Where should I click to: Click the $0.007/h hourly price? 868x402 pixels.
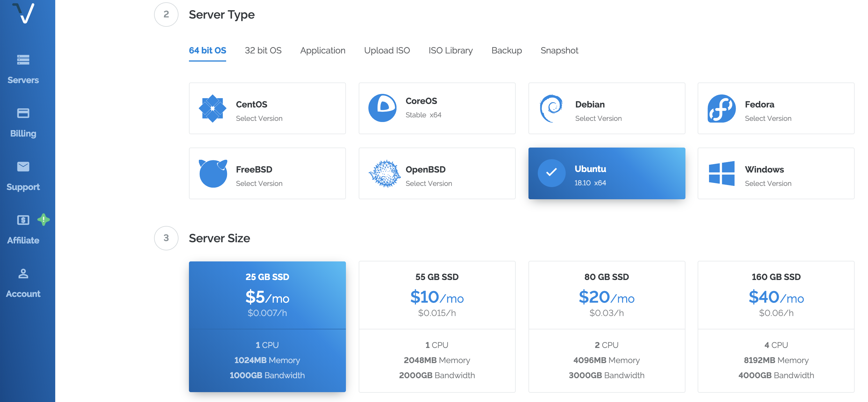coord(267,313)
